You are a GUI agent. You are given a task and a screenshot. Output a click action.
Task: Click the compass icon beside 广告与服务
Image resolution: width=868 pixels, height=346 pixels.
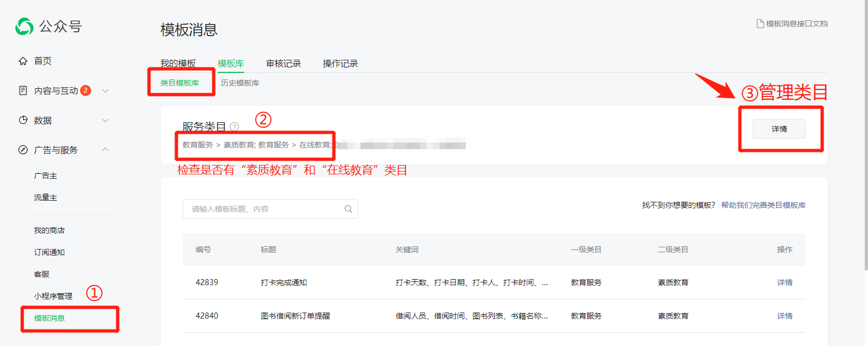tap(23, 150)
